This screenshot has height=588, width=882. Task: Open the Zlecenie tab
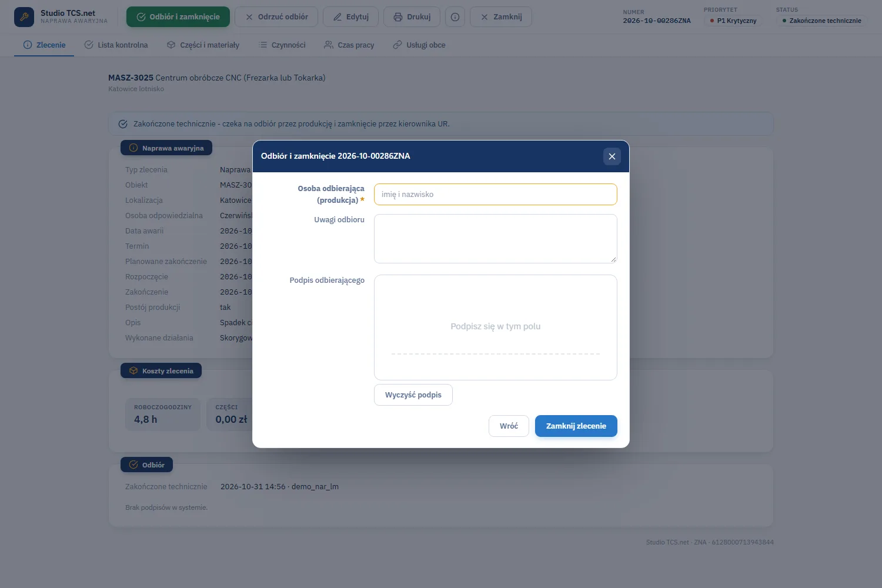pos(44,45)
